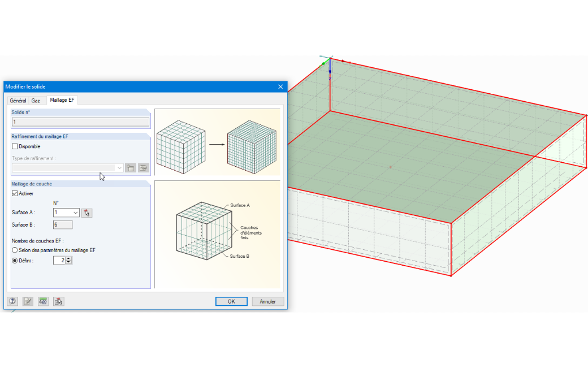Screen dimensions: 588x368
Task: Click new refinement type icon
Action: [131, 168]
